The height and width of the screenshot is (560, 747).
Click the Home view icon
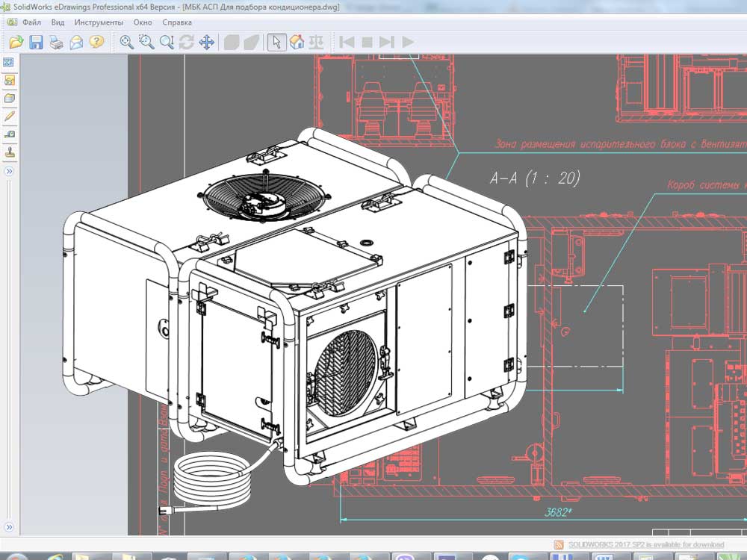click(297, 42)
